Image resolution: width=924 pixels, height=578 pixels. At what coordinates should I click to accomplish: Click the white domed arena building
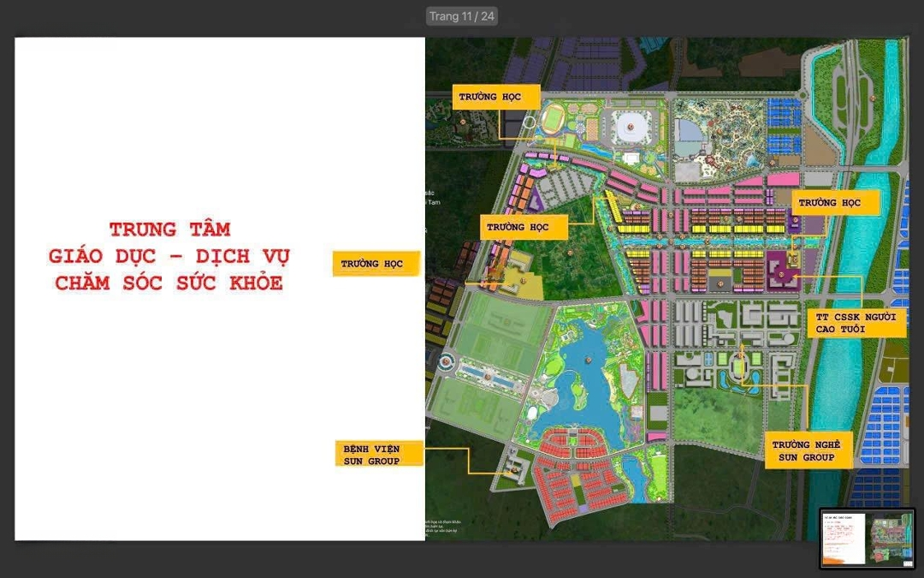coord(631,128)
